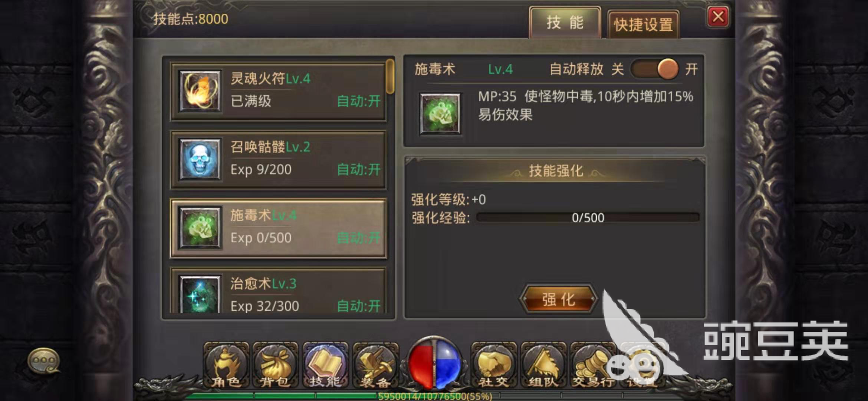Image resolution: width=868 pixels, height=401 pixels.
Task: Toggle 自动:开 on 召唤骷髅 skill
Action: click(x=359, y=170)
